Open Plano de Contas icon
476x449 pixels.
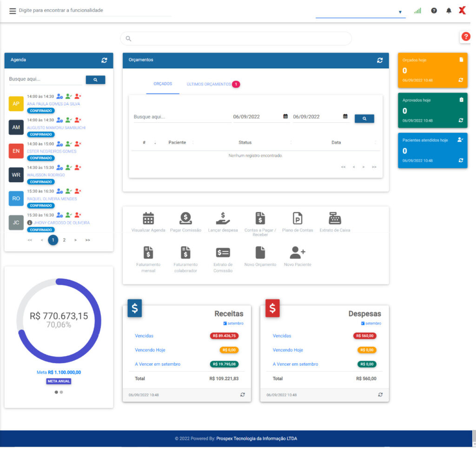297,218
